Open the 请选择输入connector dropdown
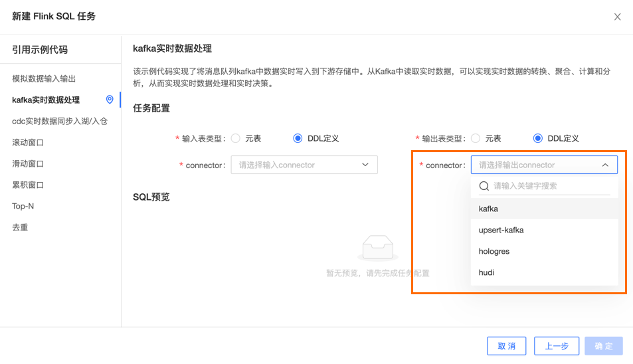This screenshot has width=633, height=364. 304,165
